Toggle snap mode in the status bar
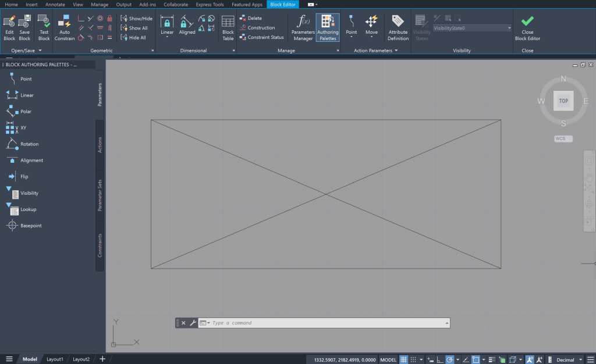Screen dimensions: 596x364 (414, 359)
